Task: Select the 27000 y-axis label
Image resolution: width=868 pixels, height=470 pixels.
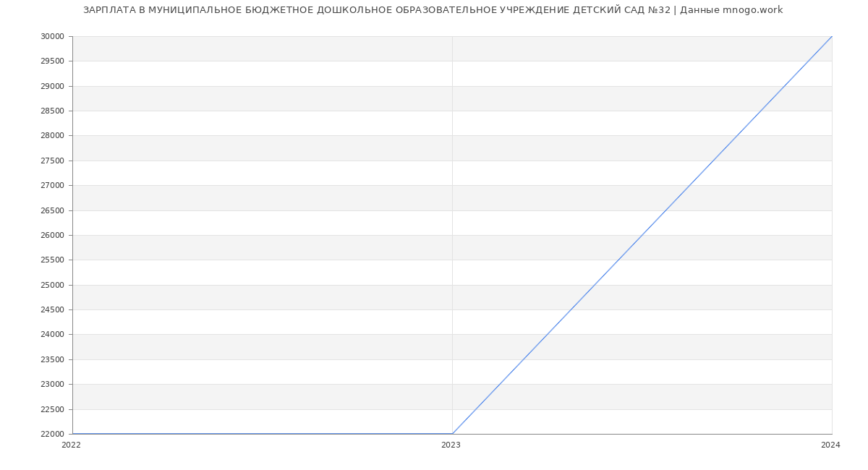Action: pyautogui.click(x=52, y=185)
